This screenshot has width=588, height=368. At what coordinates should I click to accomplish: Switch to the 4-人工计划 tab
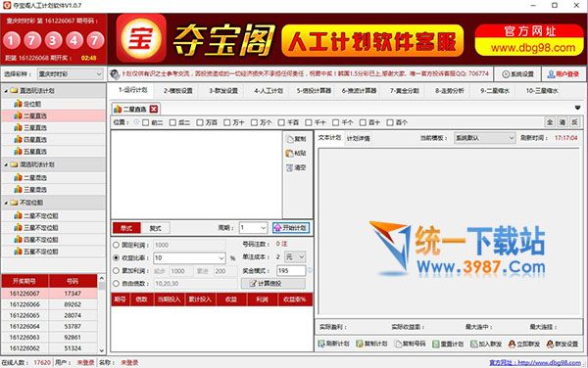click(269, 91)
